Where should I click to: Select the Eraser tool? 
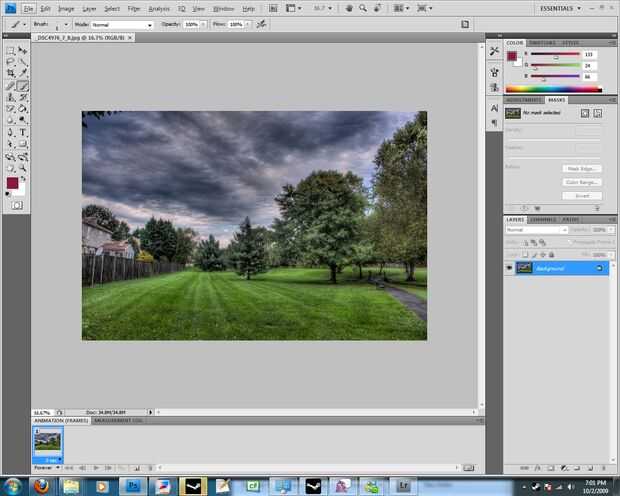(11, 108)
